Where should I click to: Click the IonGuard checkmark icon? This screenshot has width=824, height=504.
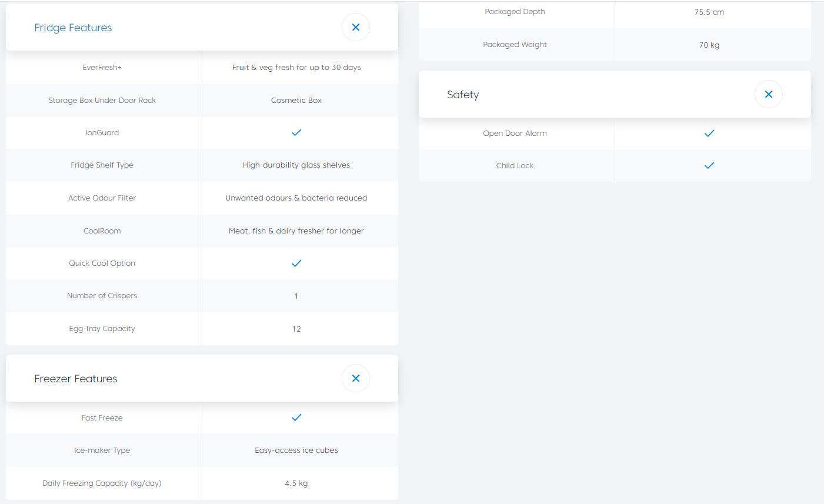(296, 133)
